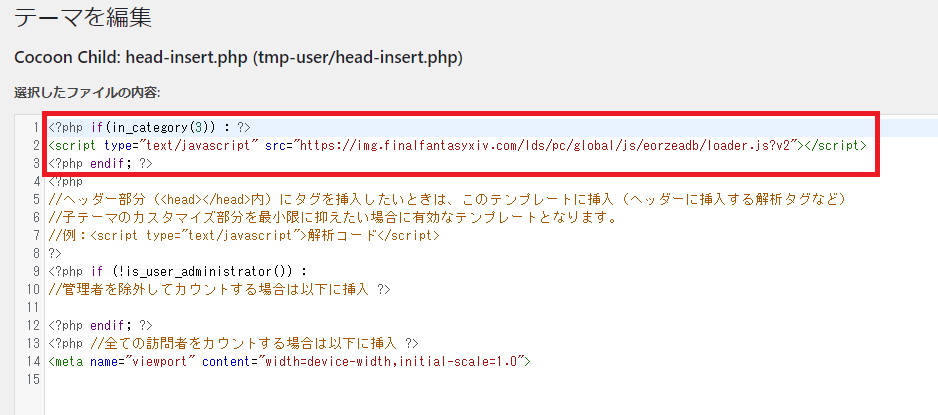Click comment line '//管理者を除外してカウント'
938x415 pixels.
click(220, 289)
